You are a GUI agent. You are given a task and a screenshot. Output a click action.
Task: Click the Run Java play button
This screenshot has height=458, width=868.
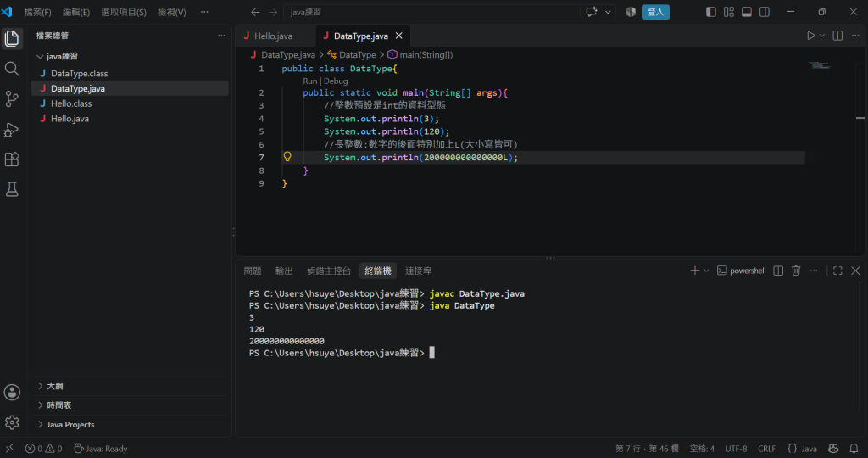tap(810, 36)
